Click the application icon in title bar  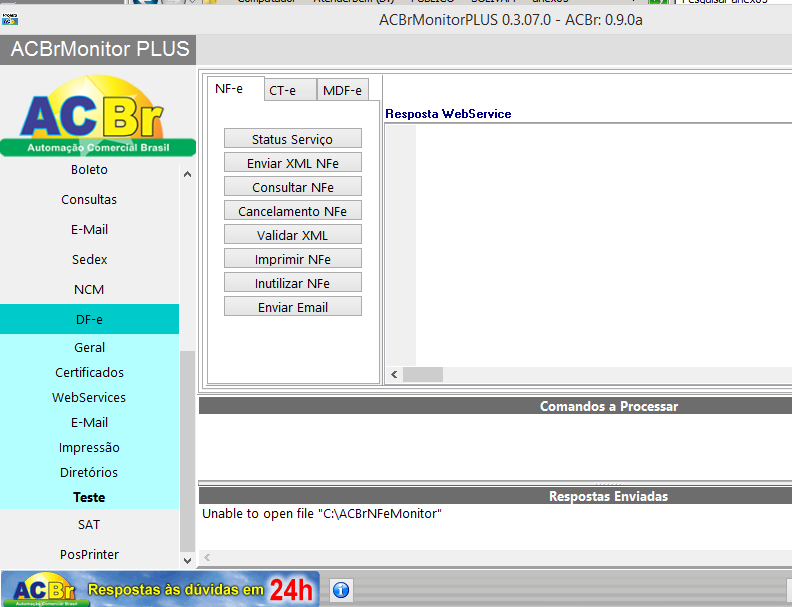pyautogui.click(x=10, y=20)
